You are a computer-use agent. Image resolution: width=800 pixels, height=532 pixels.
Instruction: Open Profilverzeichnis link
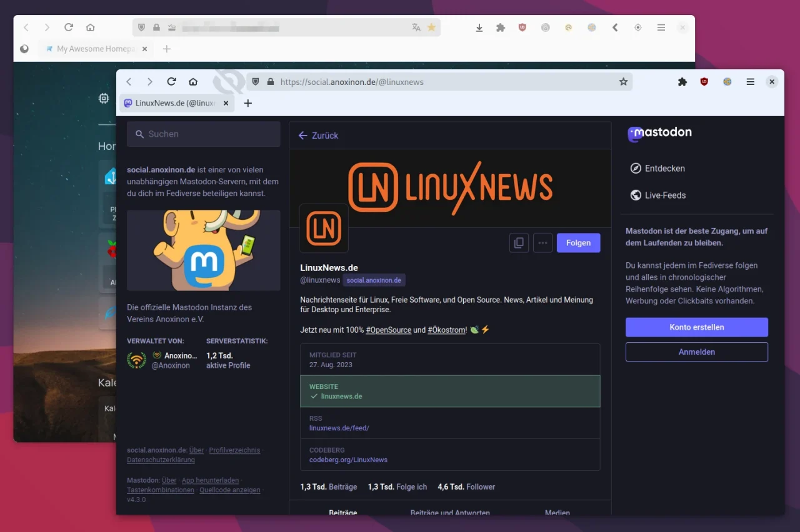[234, 450]
